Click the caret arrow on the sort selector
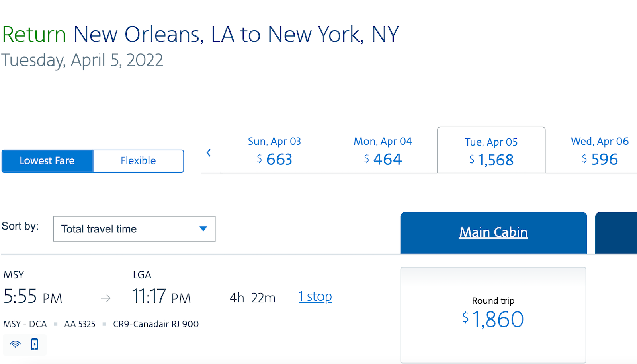 point(203,229)
